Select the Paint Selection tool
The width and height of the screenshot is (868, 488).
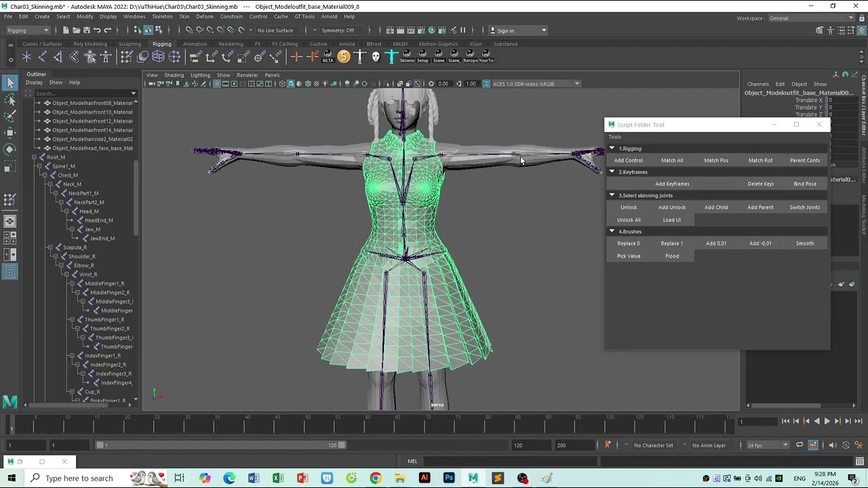click(x=10, y=117)
